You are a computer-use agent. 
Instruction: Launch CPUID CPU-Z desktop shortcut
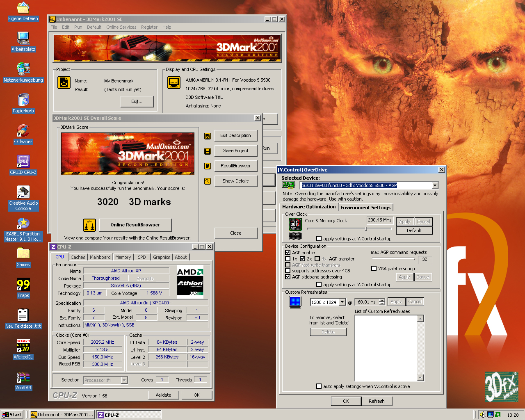(x=23, y=162)
